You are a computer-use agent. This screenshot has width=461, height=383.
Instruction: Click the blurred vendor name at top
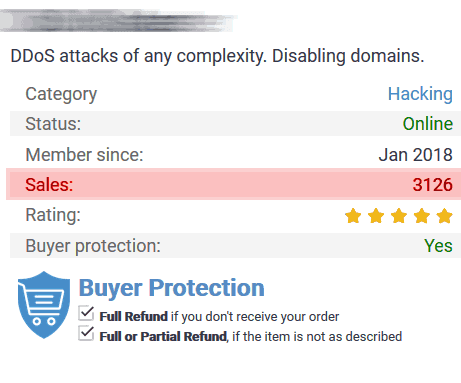point(117,21)
